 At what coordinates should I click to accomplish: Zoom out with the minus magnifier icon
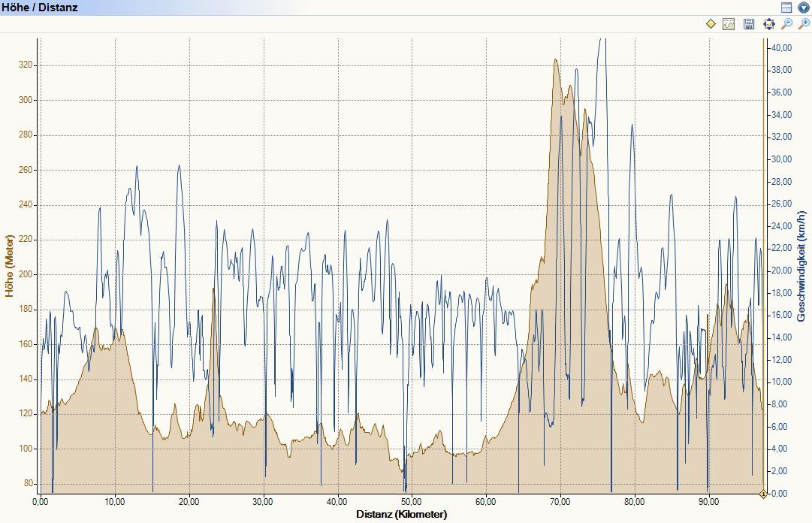786,24
